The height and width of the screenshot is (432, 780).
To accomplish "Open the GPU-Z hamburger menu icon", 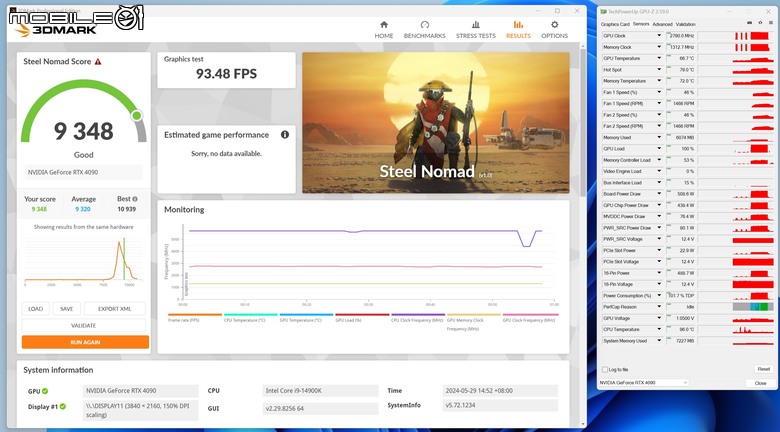I will (771, 23).
